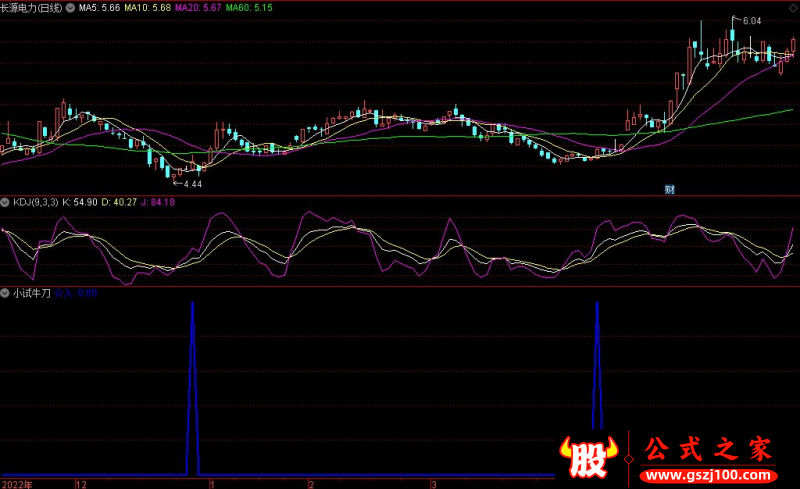Image resolution: width=800 pixels, height=489 pixels.
Task: Expand the KDJ(9,3,3) indicator dropdown arrow
Action: click(x=6, y=202)
